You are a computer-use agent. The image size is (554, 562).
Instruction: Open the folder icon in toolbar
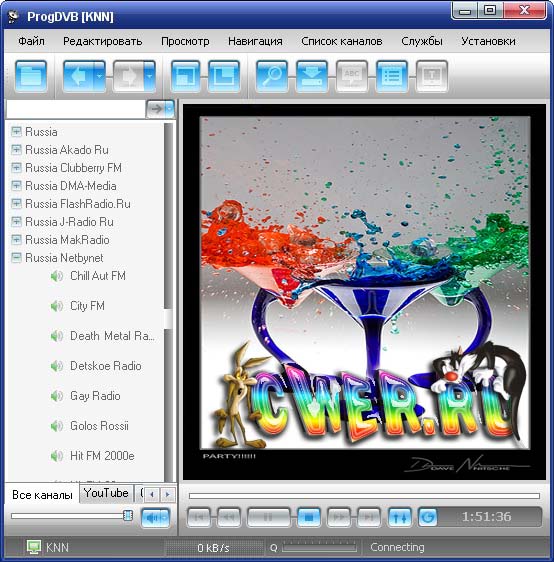coord(31,76)
